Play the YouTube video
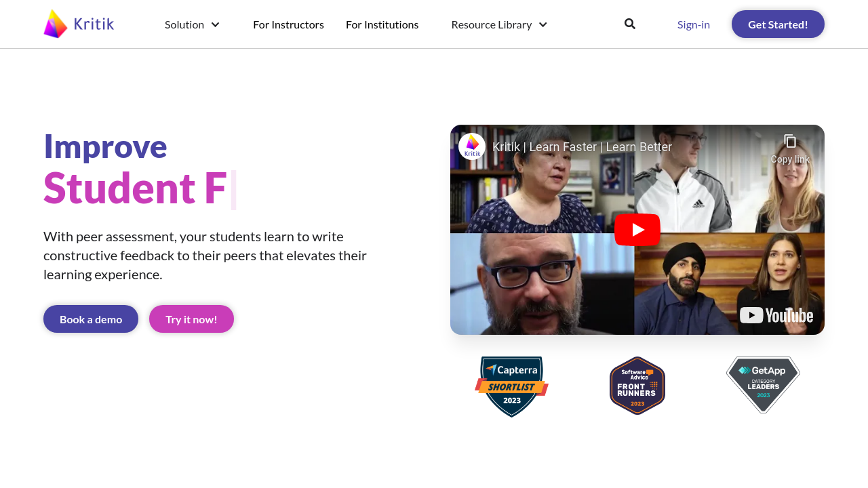 (637, 230)
